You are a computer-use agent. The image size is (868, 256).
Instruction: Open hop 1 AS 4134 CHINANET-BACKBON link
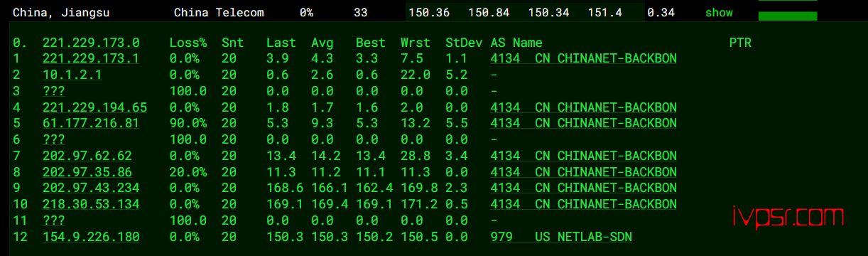coord(584,59)
